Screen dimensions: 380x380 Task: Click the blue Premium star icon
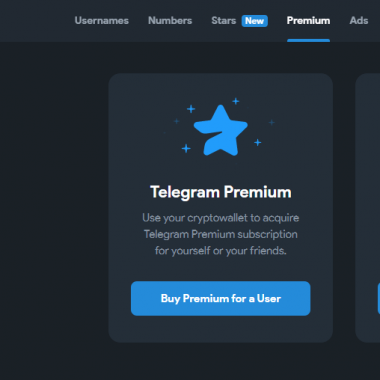(x=221, y=130)
